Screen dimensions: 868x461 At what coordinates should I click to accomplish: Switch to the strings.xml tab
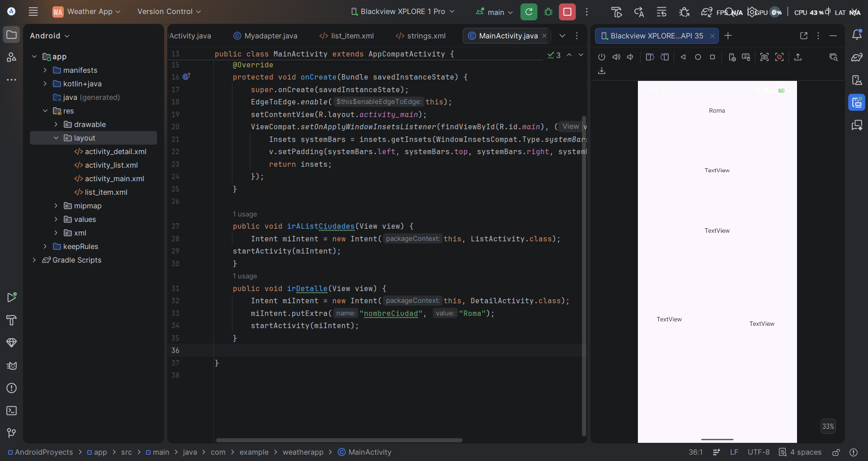coord(421,36)
